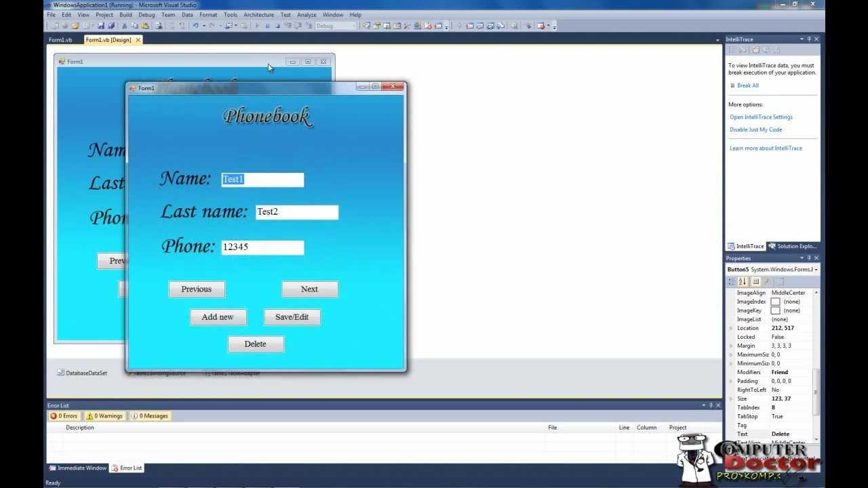This screenshot has width=868, height=488.
Task: Click Disable Just My Code link
Action: click(x=755, y=129)
